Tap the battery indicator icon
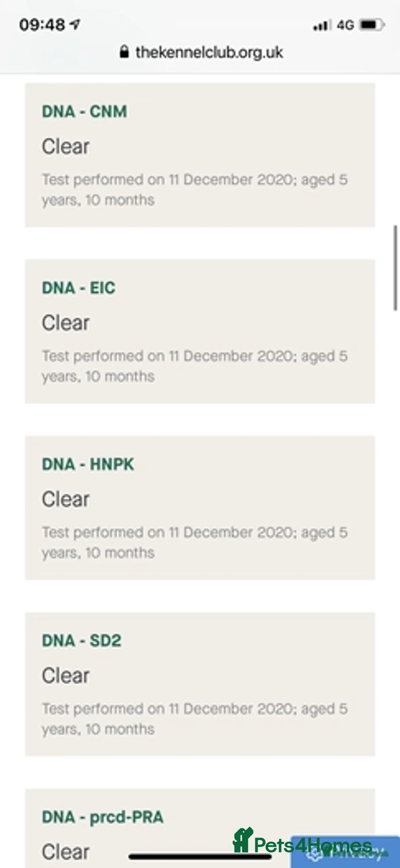 [371, 26]
